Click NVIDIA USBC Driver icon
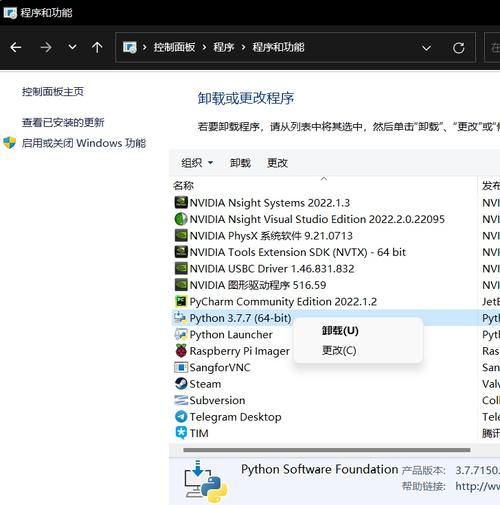The width and height of the screenshot is (500, 505). click(181, 268)
